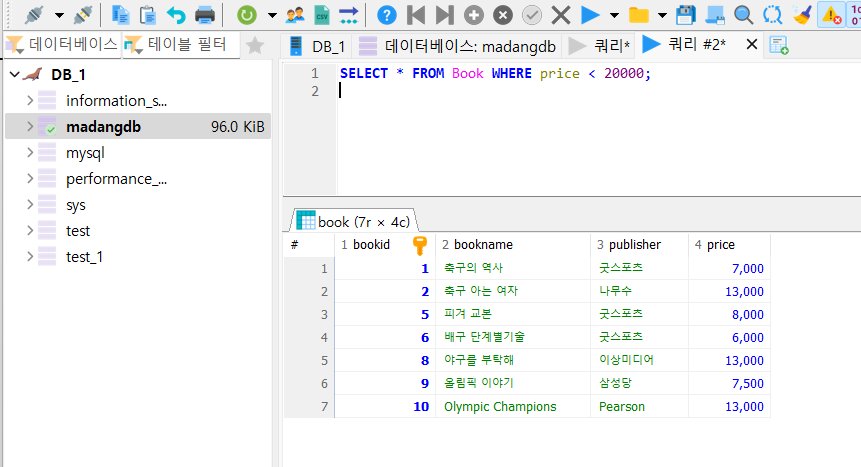861x467 pixels.
Task: Click the save as snippet icon
Action: [x=714, y=15]
